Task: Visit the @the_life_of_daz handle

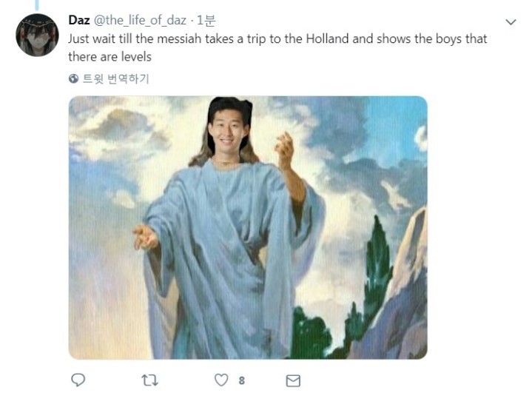Action: [140, 21]
